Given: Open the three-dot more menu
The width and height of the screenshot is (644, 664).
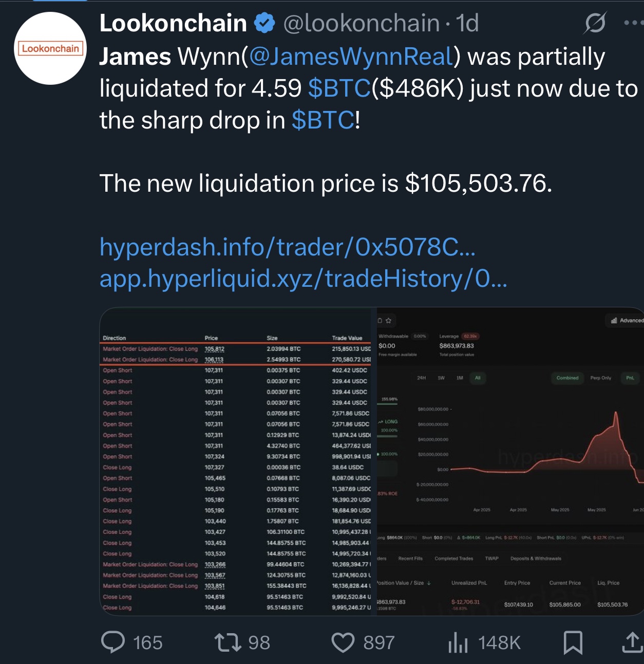Looking at the screenshot, I should tap(634, 23).
